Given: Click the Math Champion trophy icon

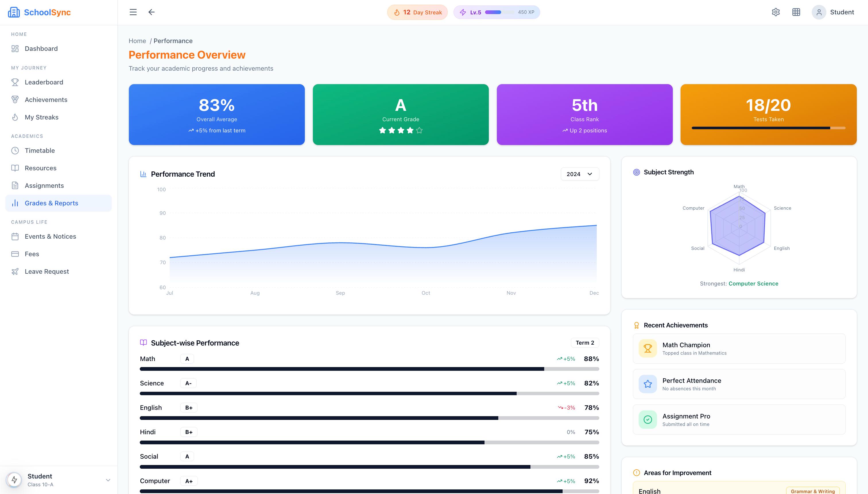Looking at the screenshot, I should tap(648, 348).
